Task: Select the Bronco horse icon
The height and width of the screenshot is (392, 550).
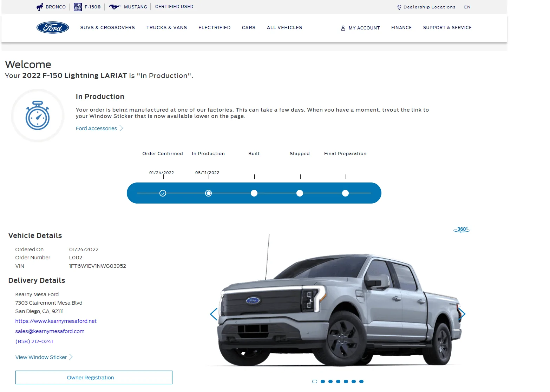Action: click(x=40, y=6)
